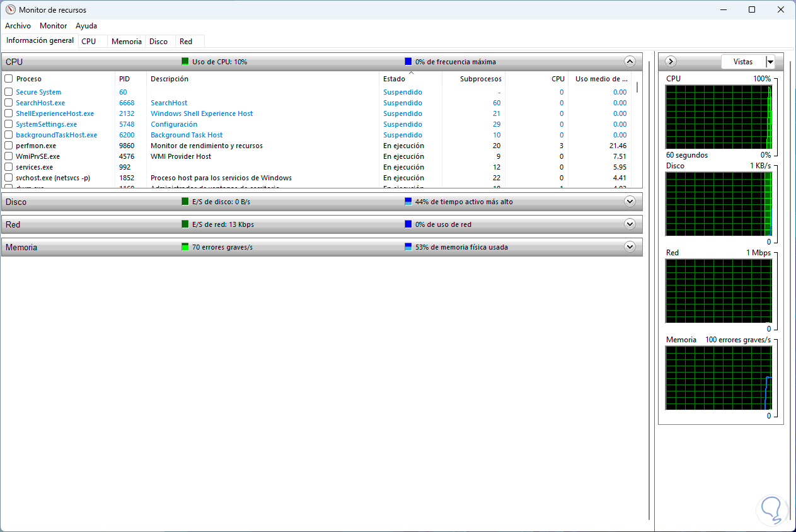Click the WMI Provider Host description
This screenshot has width=796, height=532.
tap(181, 156)
